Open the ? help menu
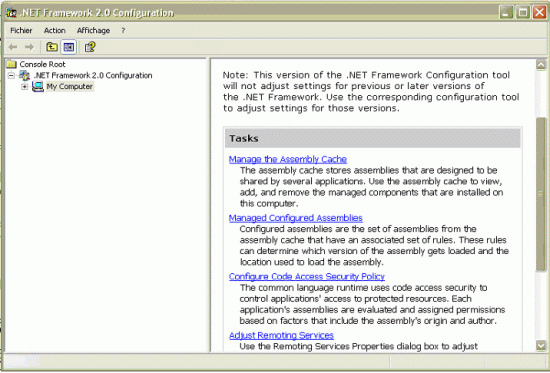Viewport: 550px width, 373px height. click(x=123, y=31)
